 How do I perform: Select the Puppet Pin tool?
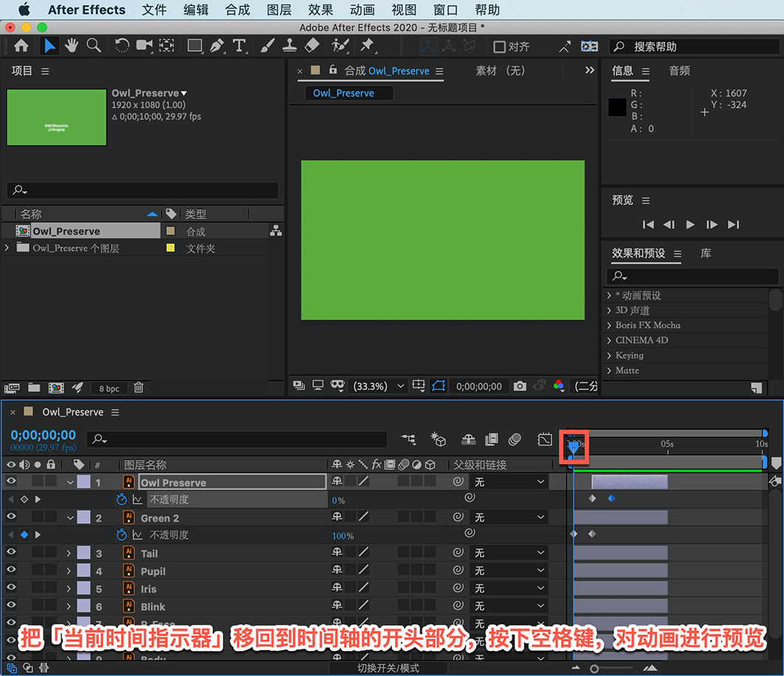tap(368, 46)
